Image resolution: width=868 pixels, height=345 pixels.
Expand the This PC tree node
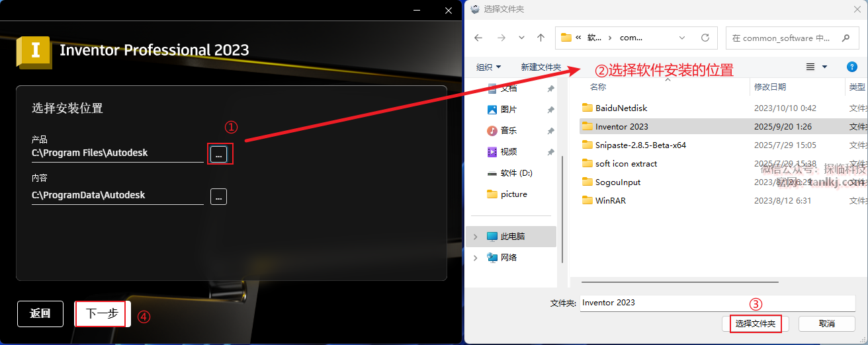pyautogui.click(x=475, y=236)
